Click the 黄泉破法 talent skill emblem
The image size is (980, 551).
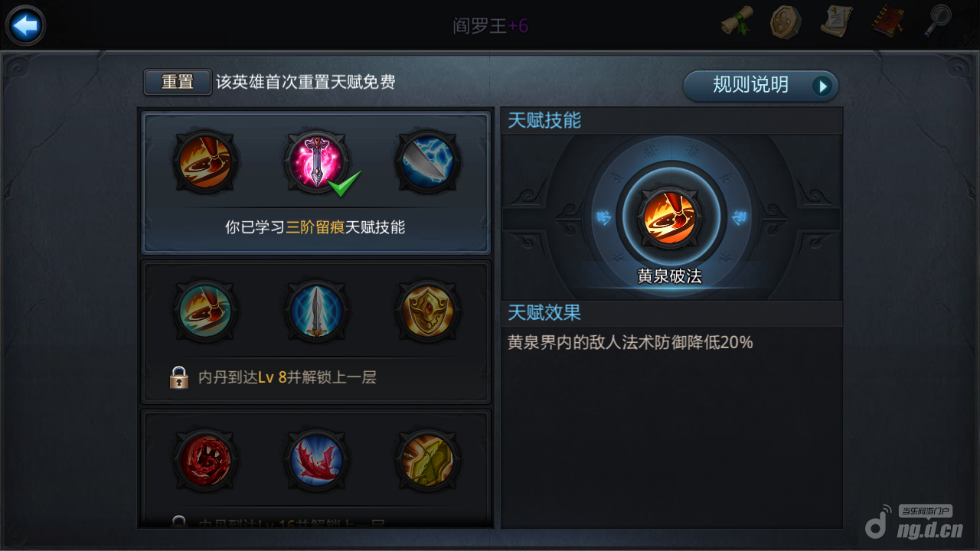tap(670, 216)
